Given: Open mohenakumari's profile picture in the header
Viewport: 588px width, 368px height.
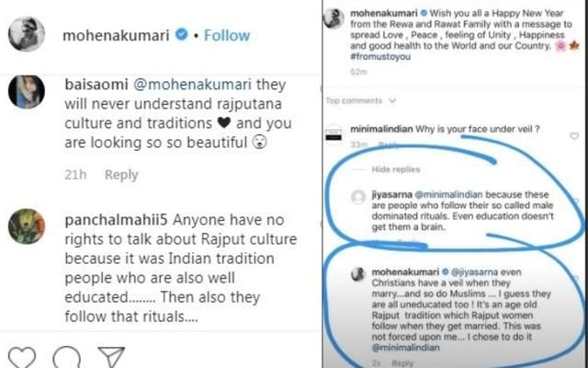Looking at the screenshot, I should coord(27,35).
